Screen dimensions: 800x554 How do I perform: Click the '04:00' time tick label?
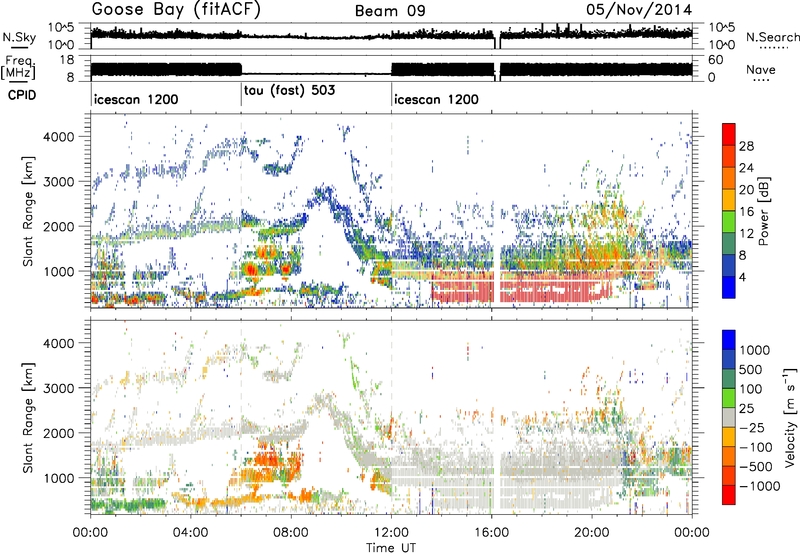(x=191, y=533)
